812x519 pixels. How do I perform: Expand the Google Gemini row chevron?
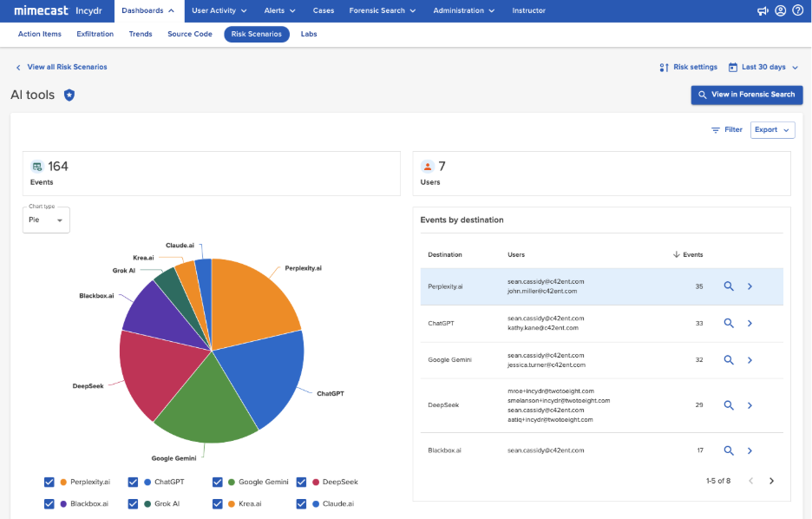750,359
